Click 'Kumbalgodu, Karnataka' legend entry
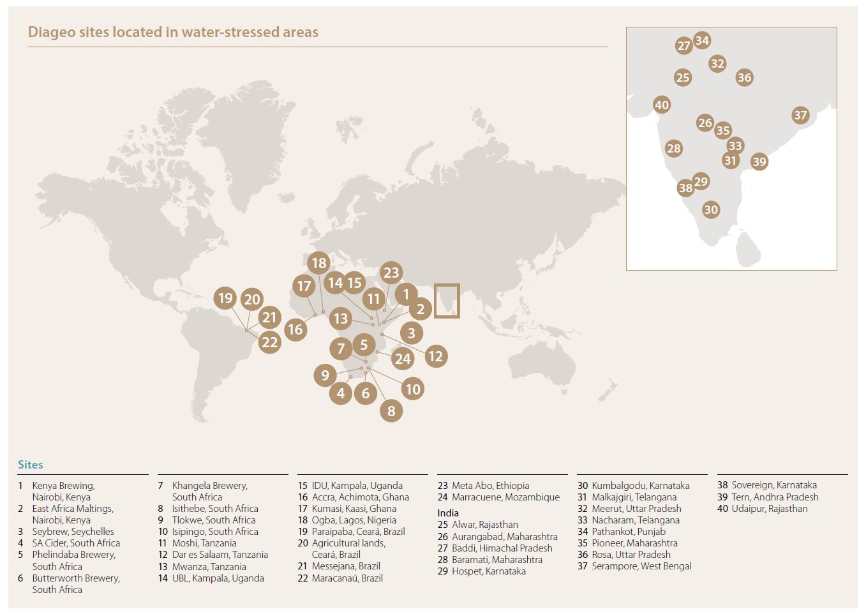This screenshot has width=866, height=616. (640, 486)
